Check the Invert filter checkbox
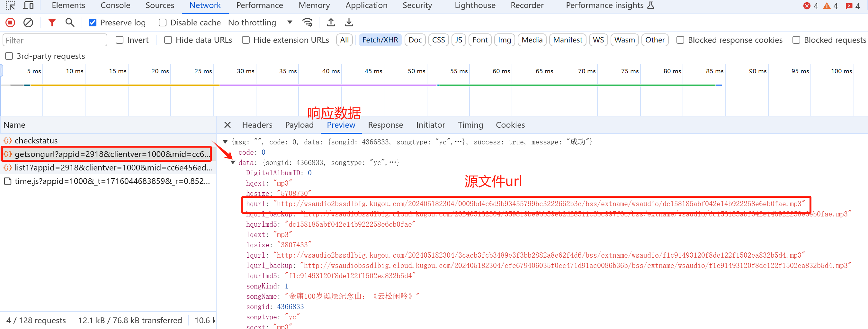The image size is (868, 329). click(119, 40)
